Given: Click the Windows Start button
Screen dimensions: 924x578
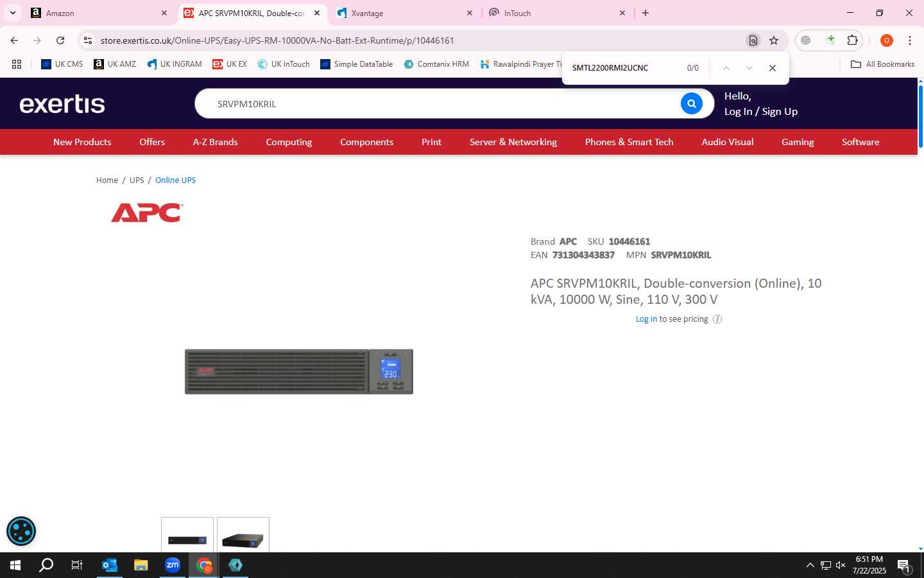Looking at the screenshot, I should coord(15,565).
